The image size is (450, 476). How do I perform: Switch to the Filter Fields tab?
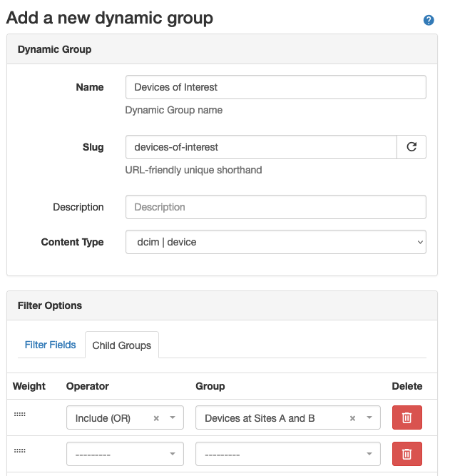point(50,345)
